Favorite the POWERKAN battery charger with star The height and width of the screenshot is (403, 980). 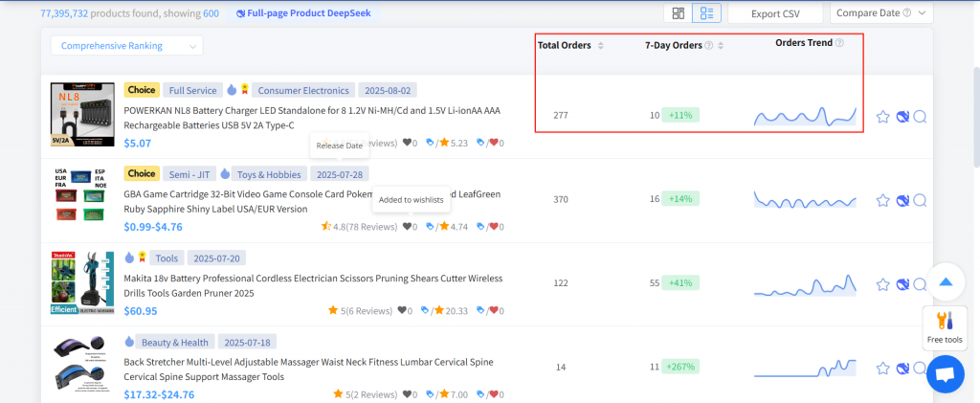tap(883, 117)
